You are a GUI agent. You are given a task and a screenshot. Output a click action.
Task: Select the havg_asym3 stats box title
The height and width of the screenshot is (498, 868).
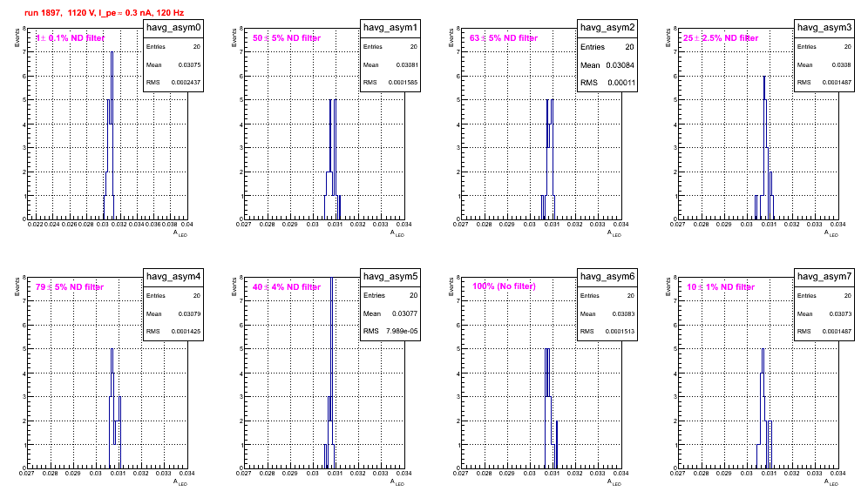[x=824, y=28]
